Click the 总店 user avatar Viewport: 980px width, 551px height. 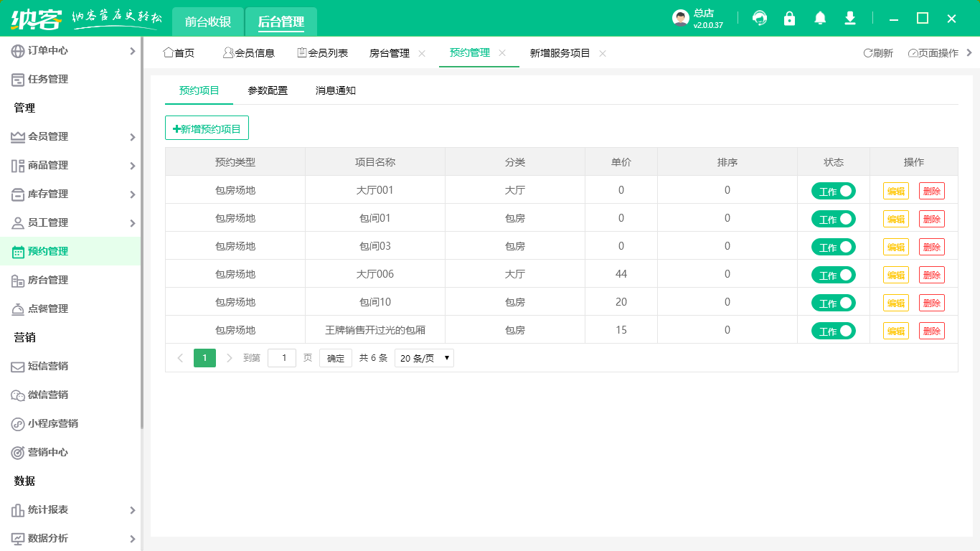(681, 18)
